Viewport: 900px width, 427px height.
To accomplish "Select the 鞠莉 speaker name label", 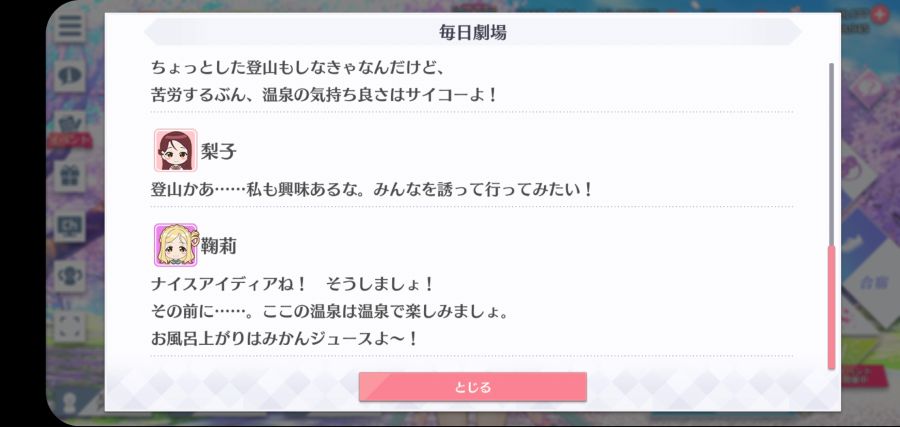I will (x=219, y=246).
